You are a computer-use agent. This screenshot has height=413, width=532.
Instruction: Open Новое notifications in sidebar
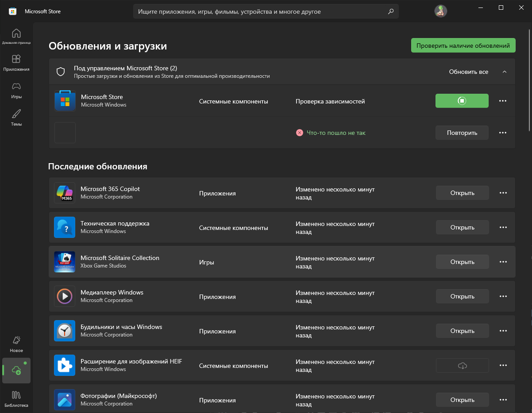coord(16,344)
